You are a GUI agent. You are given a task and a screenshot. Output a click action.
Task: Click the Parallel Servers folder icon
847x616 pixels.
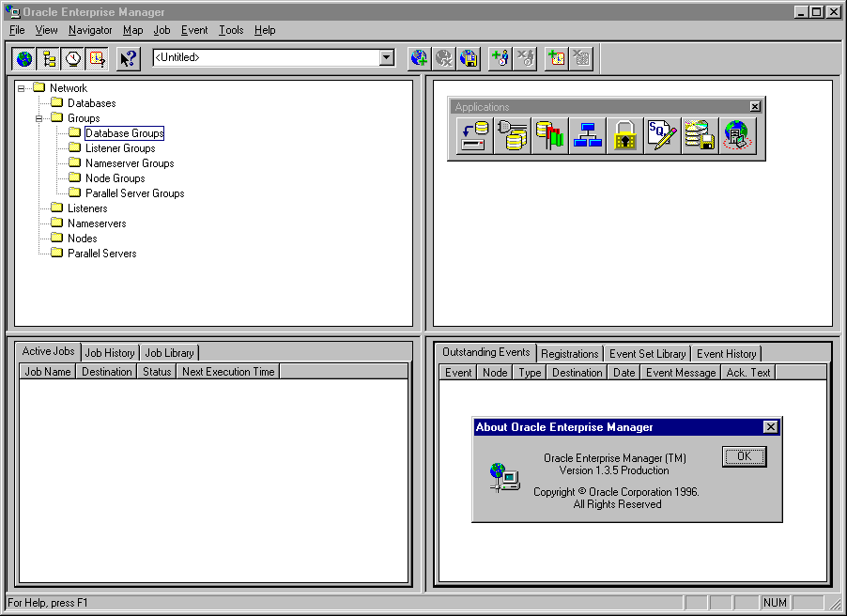coord(56,253)
